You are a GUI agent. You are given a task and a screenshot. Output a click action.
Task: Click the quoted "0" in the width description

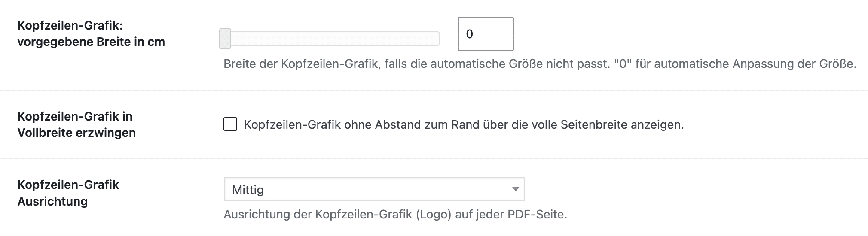tap(623, 64)
